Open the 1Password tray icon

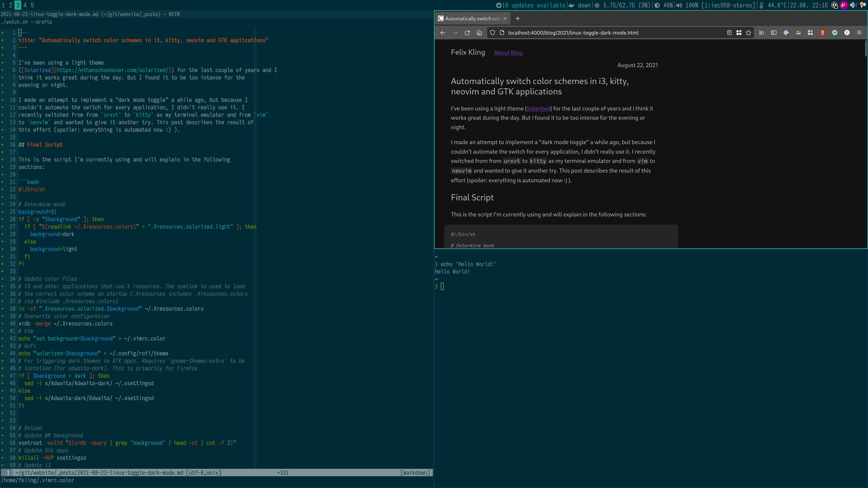(835, 5)
